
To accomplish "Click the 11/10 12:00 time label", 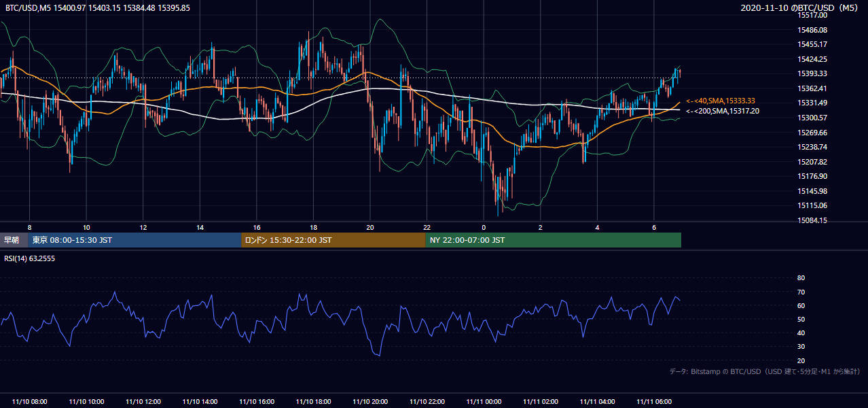I will click(x=143, y=402).
